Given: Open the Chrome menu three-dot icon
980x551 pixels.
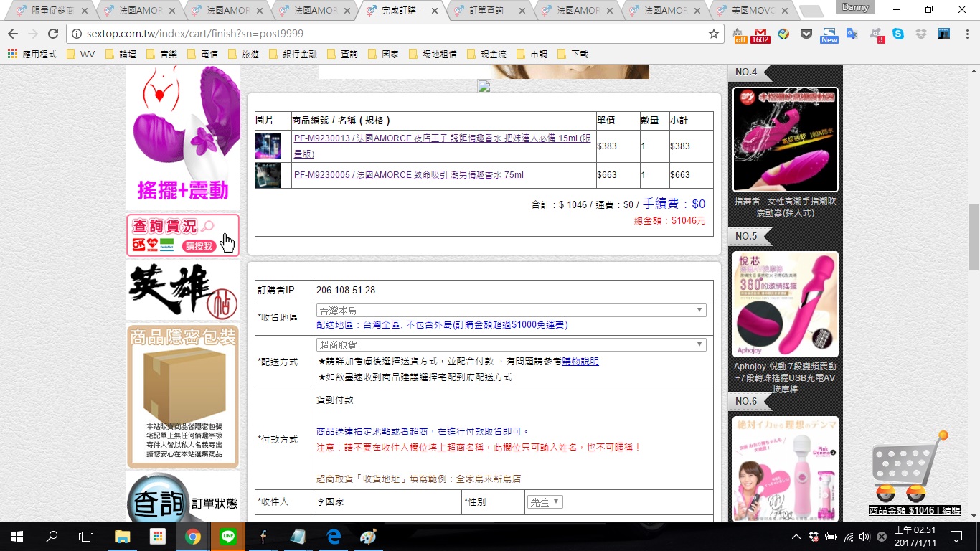Looking at the screenshot, I should tap(966, 34).
